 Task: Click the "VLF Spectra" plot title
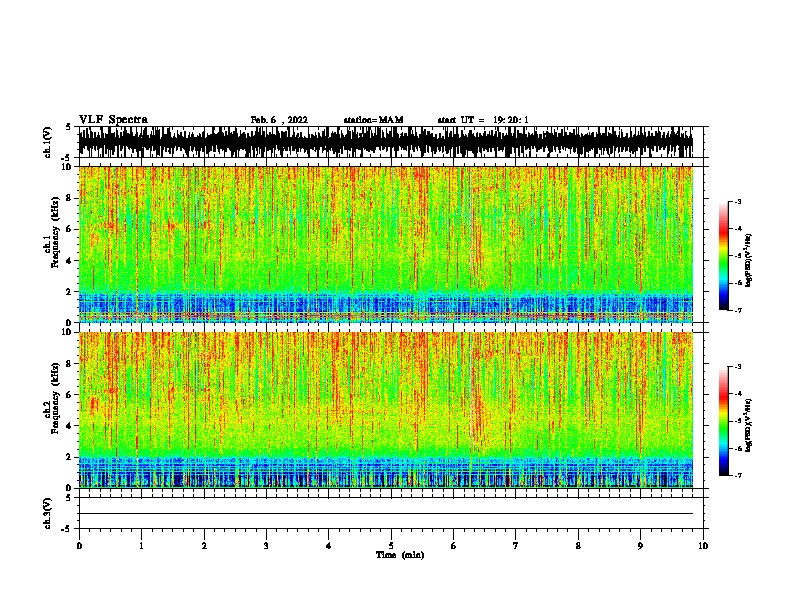(x=113, y=120)
